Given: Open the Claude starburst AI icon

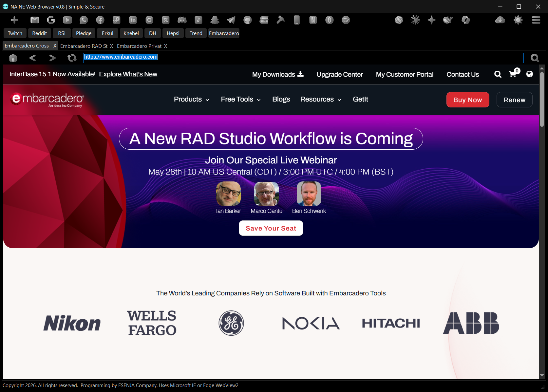Looking at the screenshot, I should click(415, 20).
